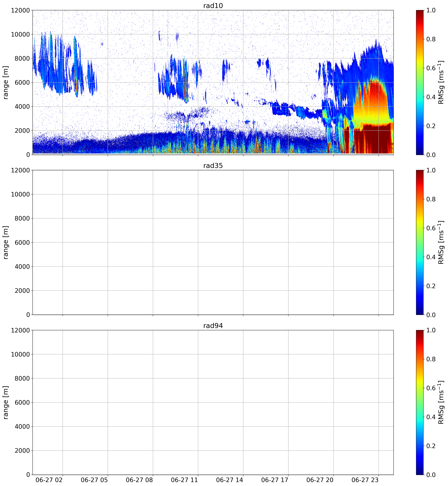This screenshot has width=448, height=486.
Task: Click the x-axis label 06-27 23
Action: pyautogui.click(x=365, y=480)
